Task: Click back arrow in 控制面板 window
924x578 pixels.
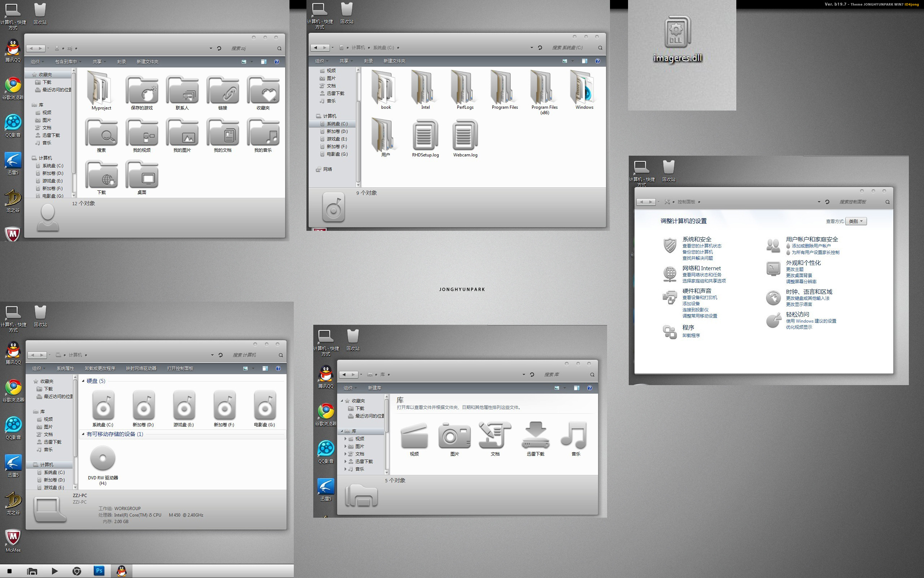Action: click(641, 202)
